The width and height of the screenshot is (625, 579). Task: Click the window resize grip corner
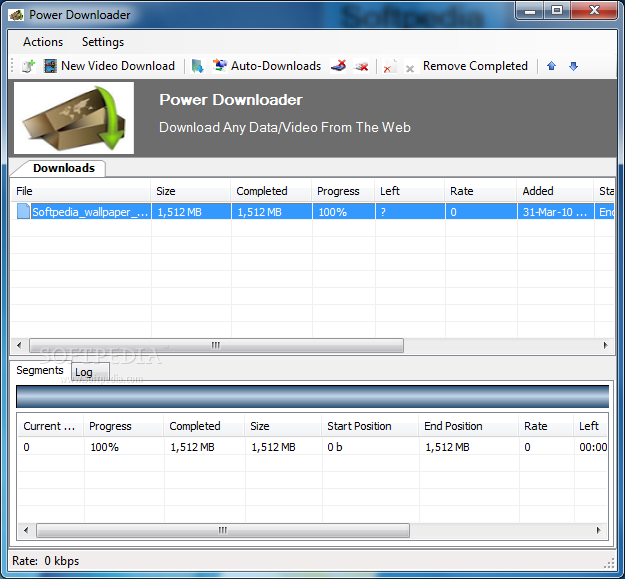609,563
